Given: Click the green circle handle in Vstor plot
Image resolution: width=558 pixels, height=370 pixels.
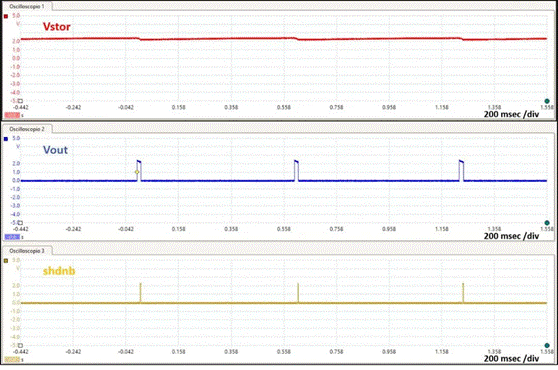Looking at the screenshot, I should [547, 101].
